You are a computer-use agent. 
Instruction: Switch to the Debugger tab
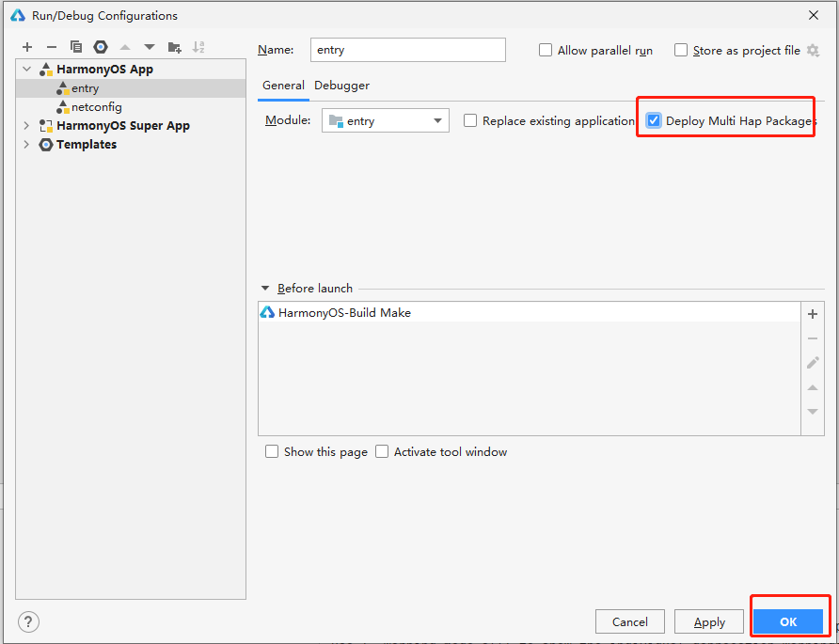coord(342,86)
